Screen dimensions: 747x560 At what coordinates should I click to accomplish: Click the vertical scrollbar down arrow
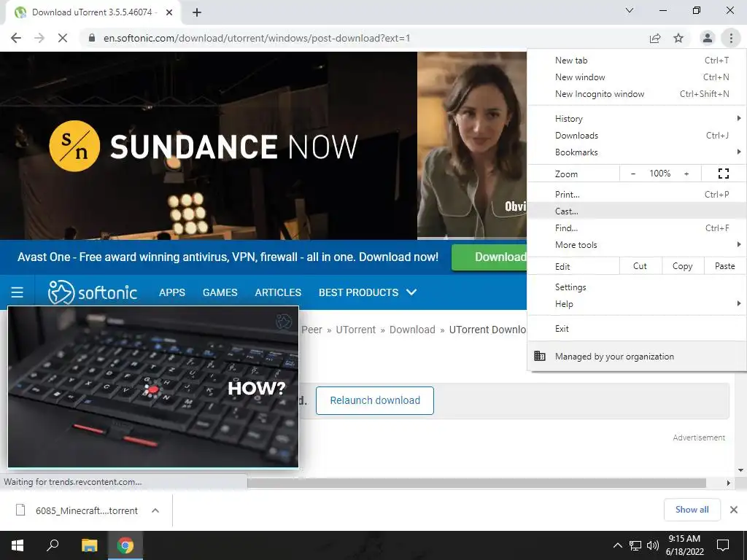[741, 470]
